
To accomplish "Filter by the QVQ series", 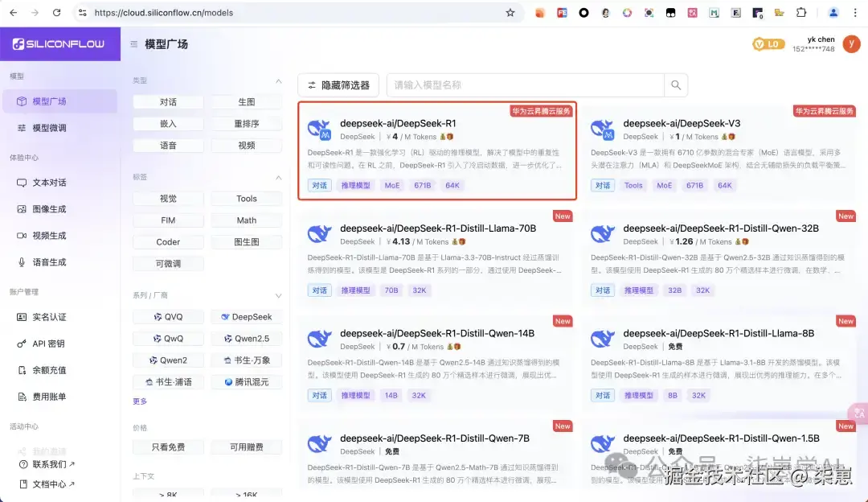I will tap(168, 317).
